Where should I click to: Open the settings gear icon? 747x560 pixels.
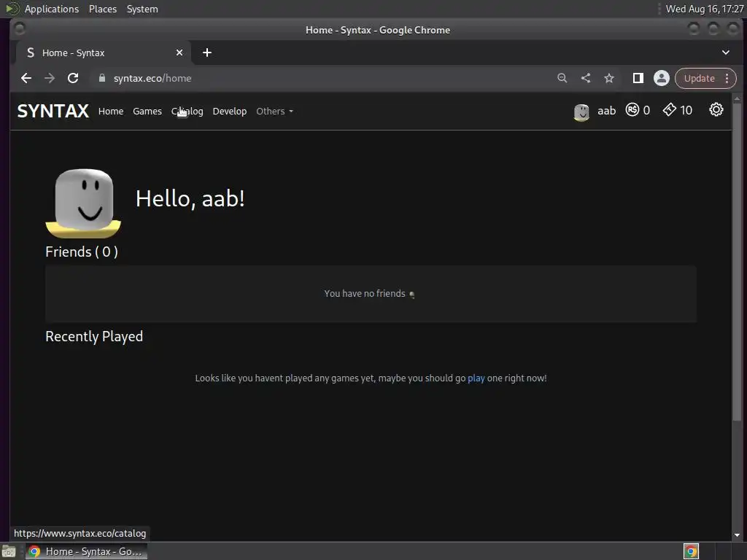(716, 110)
